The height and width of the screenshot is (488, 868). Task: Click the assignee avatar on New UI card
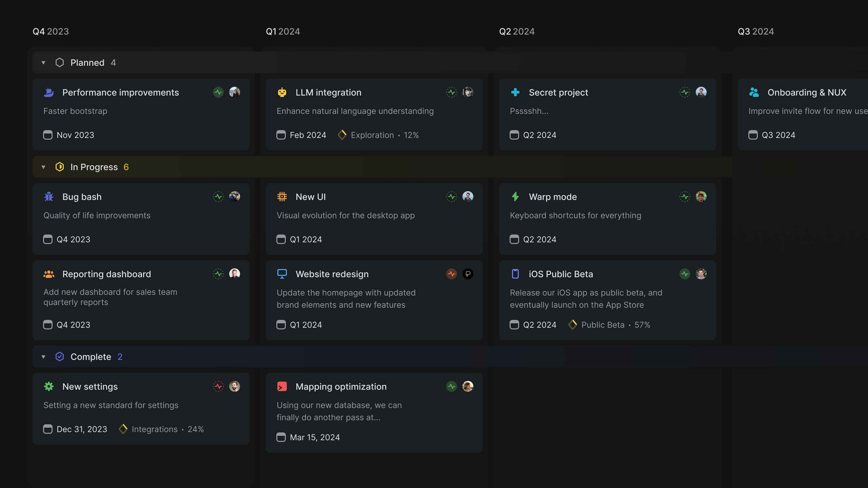pyautogui.click(x=468, y=197)
